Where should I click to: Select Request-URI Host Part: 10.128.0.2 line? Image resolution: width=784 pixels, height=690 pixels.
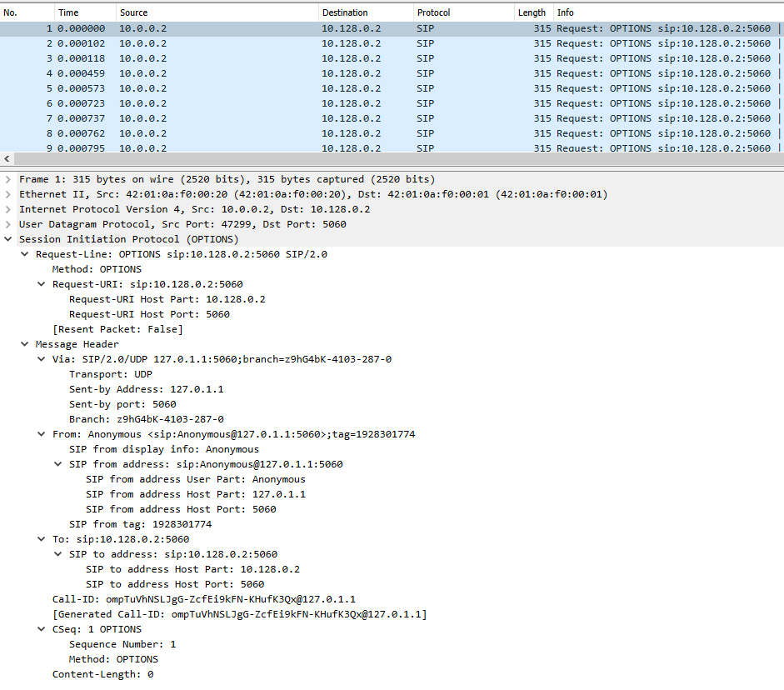click(167, 299)
